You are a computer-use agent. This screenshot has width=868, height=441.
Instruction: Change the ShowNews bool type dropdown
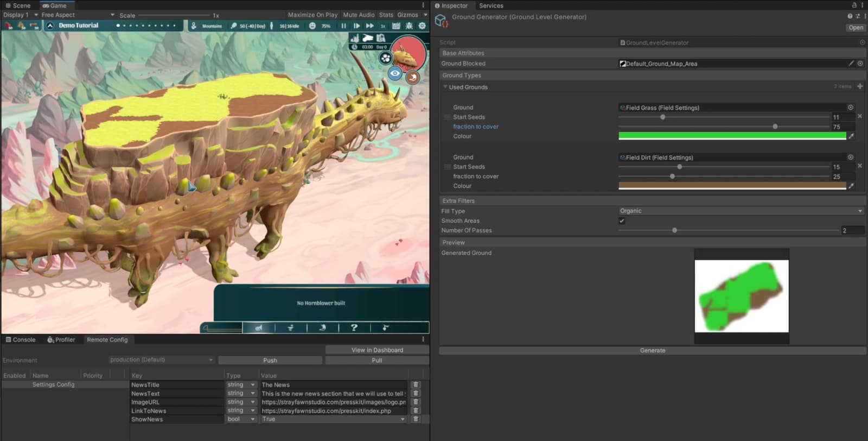pos(241,419)
